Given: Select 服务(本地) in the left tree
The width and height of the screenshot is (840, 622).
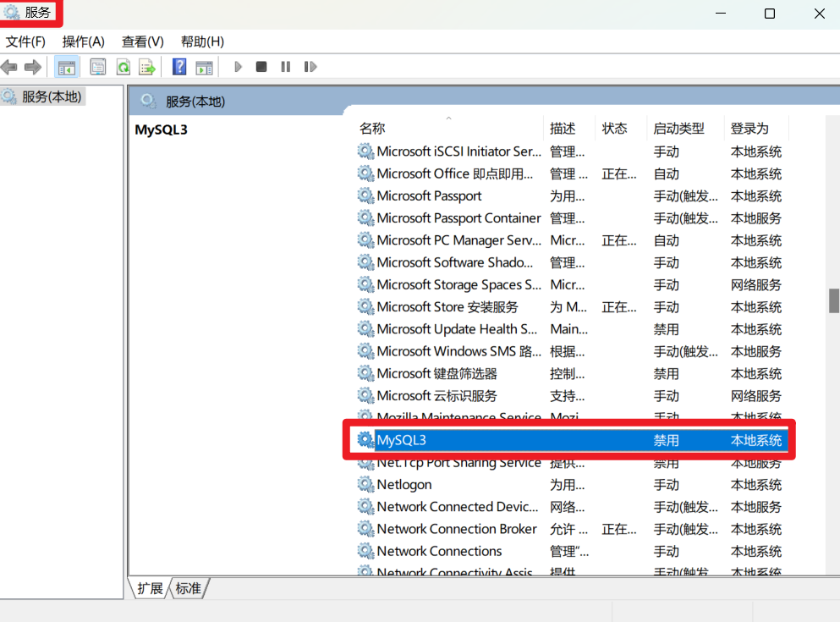Looking at the screenshot, I should click(x=52, y=97).
